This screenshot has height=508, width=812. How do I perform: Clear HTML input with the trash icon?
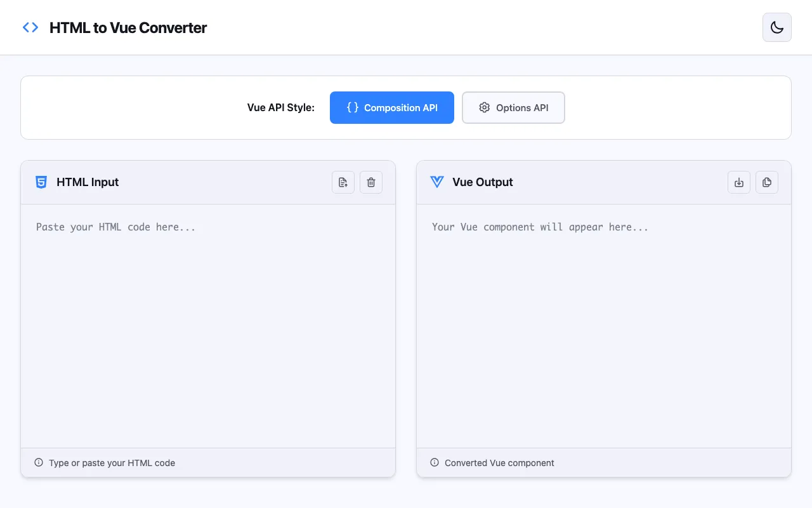coord(371,182)
